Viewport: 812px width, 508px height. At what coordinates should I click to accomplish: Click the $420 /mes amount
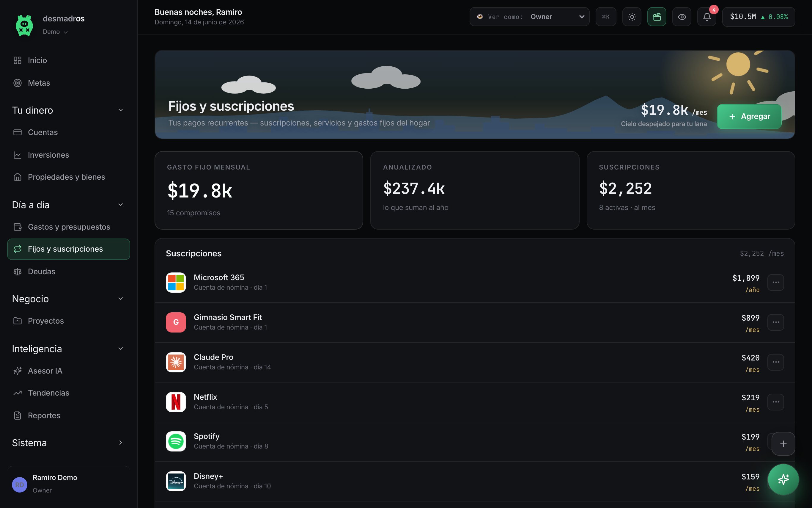tap(750, 363)
